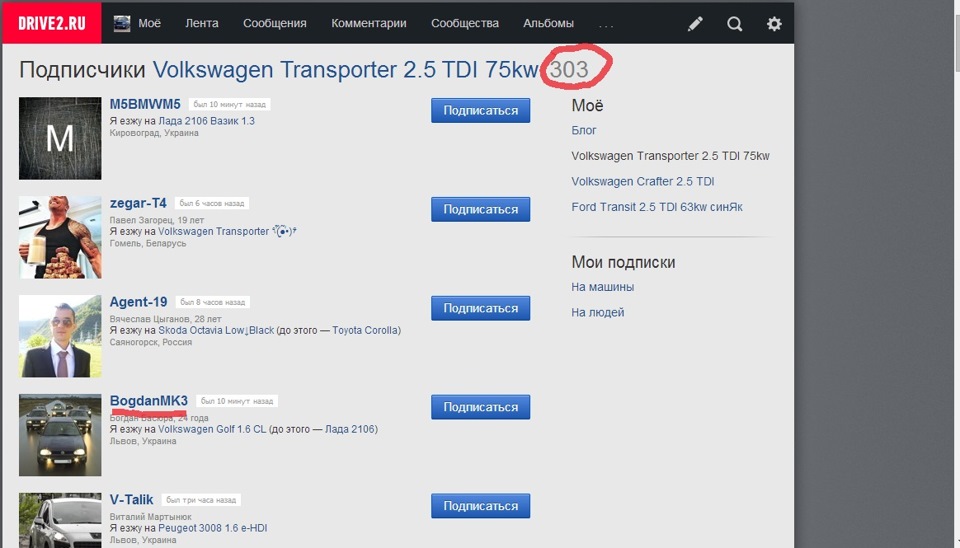Click 'был 6 часов назад' status badge
The width and height of the screenshot is (960, 548).
(212, 203)
